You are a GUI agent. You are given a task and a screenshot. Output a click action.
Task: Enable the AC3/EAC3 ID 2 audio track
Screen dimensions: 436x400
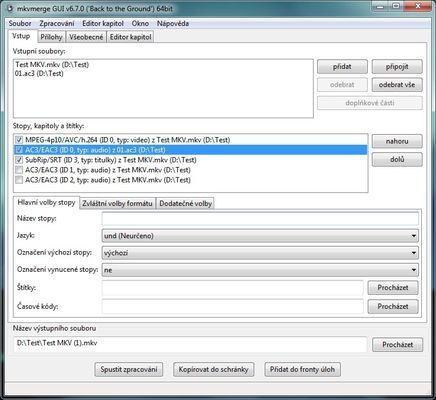[x=19, y=180]
